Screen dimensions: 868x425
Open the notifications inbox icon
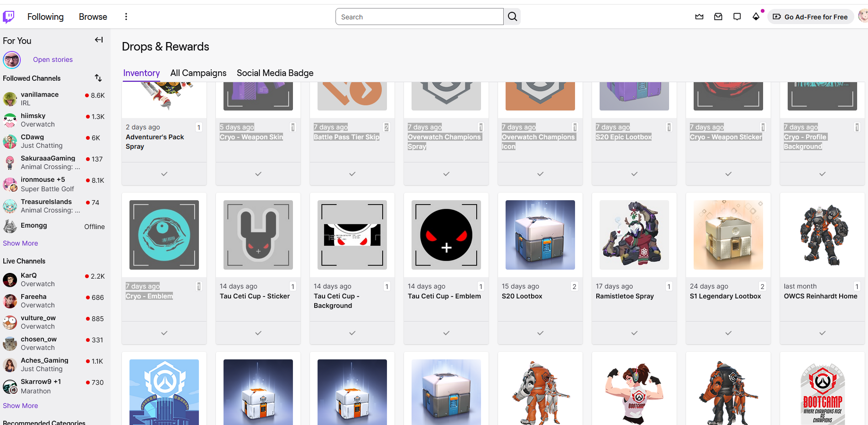(x=718, y=17)
